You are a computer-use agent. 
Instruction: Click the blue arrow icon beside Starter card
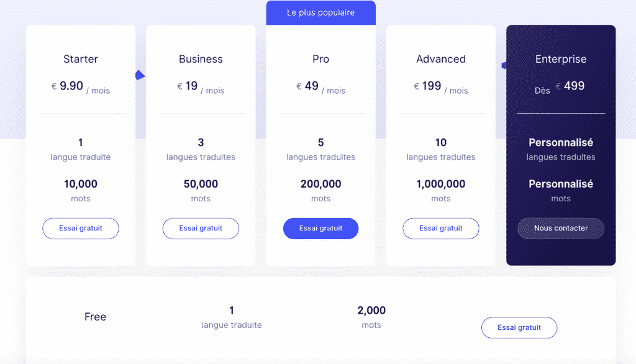140,75
